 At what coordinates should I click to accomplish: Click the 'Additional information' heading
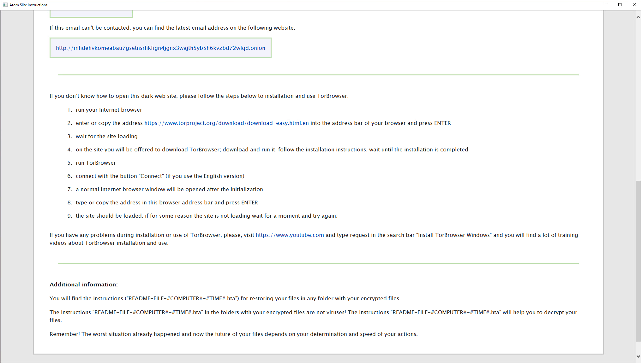(x=83, y=285)
